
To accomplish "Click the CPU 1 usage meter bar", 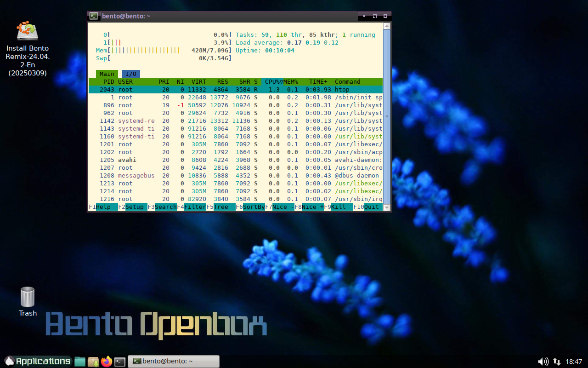I will tap(168, 42).
